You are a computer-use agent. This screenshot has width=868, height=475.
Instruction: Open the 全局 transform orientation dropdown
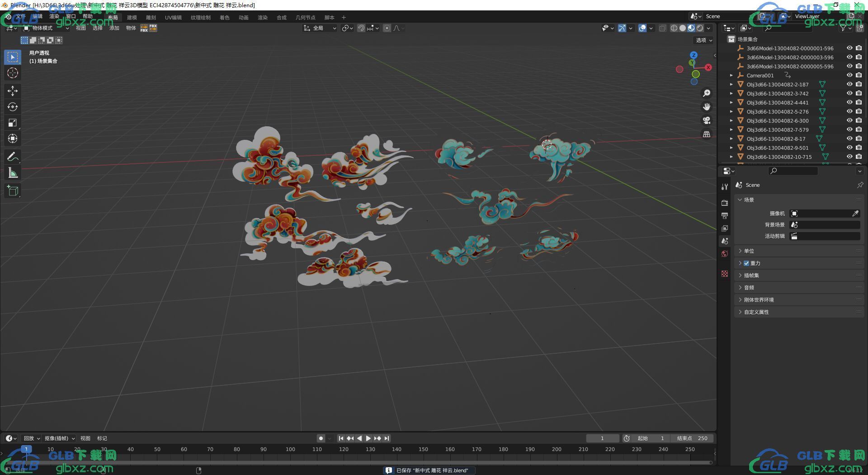coord(320,28)
